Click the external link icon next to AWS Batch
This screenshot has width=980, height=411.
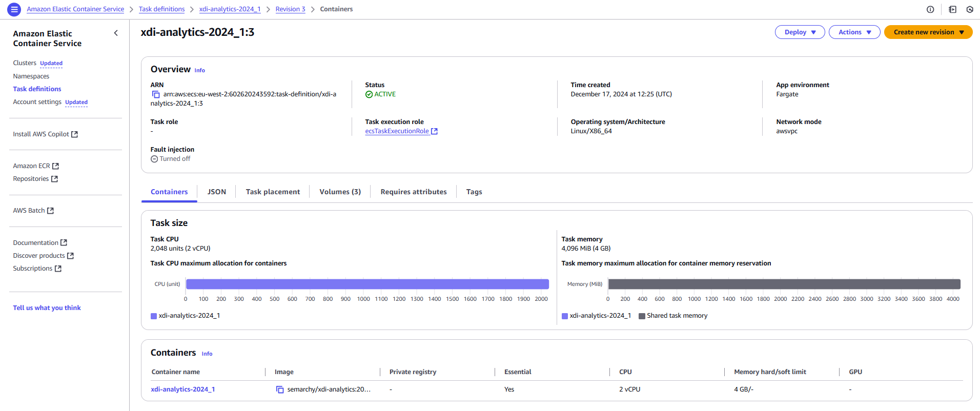tap(50, 211)
